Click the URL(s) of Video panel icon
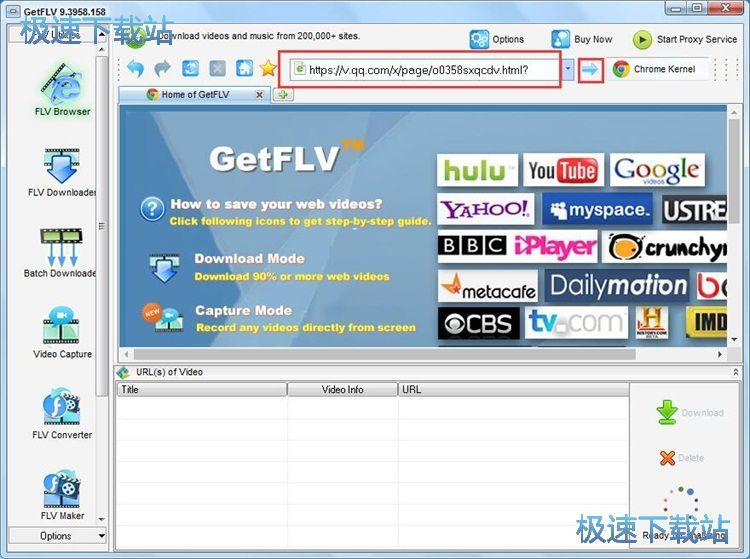The height and width of the screenshot is (559, 750). pyautogui.click(x=123, y=372)
